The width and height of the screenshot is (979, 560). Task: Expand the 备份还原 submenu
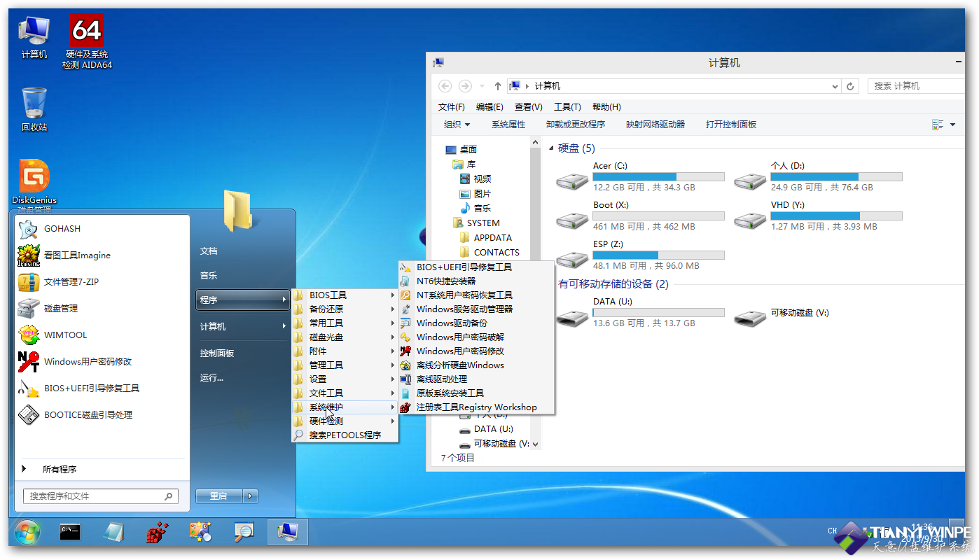345,309
